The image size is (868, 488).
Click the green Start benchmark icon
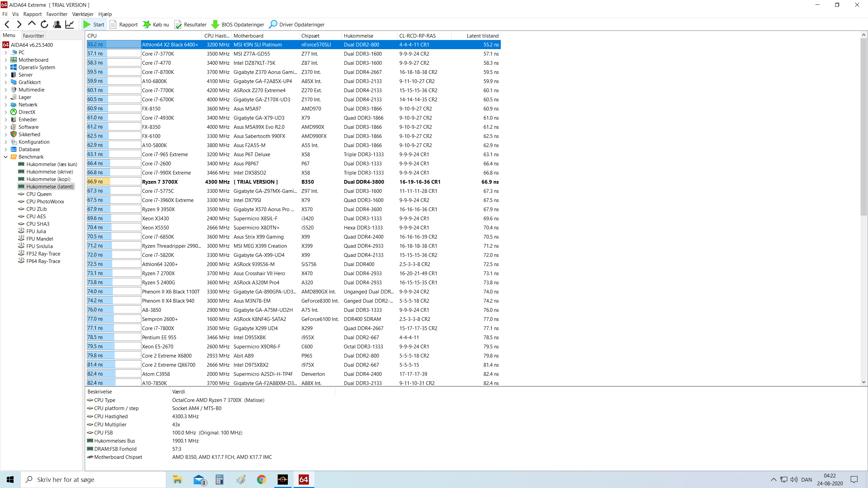point(87,24)
